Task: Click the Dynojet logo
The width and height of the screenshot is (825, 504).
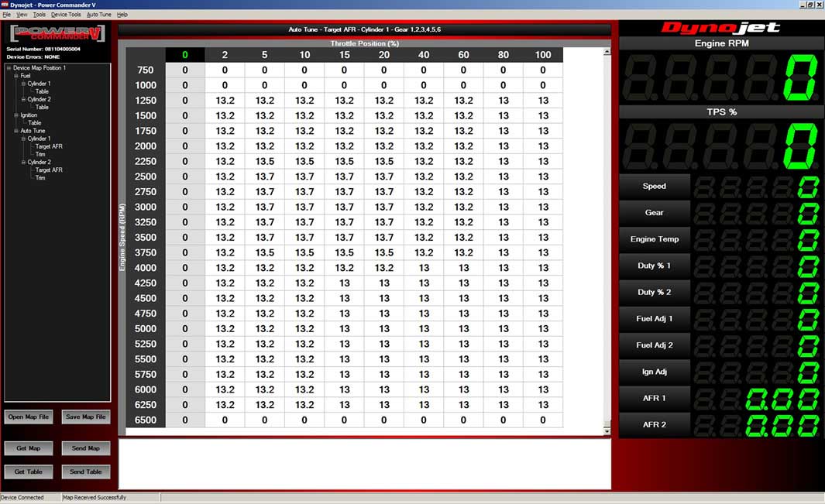Action: 721,27
